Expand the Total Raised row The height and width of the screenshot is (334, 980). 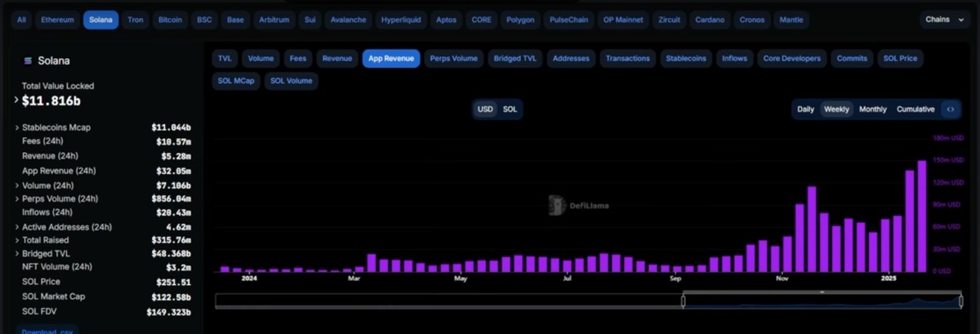click(17, 240)
